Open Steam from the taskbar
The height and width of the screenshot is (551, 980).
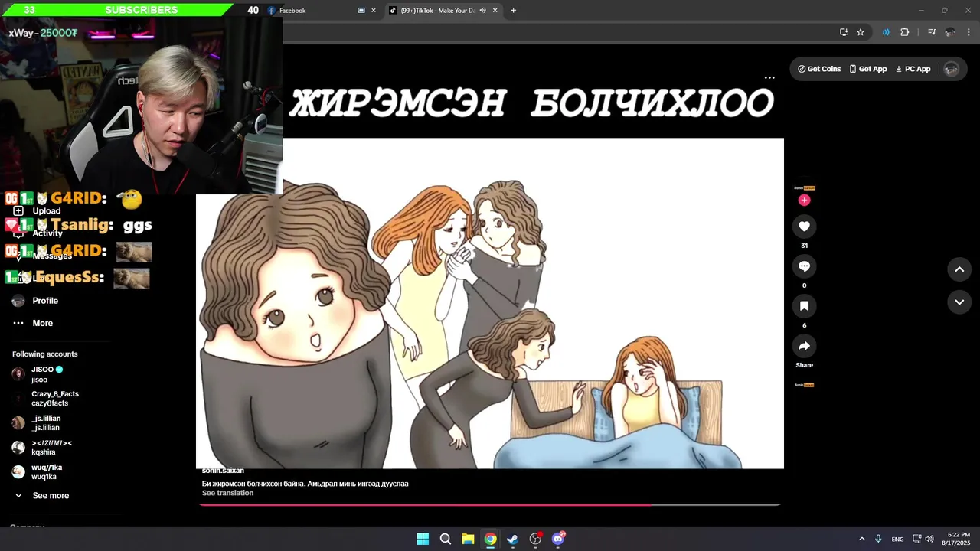513,539
